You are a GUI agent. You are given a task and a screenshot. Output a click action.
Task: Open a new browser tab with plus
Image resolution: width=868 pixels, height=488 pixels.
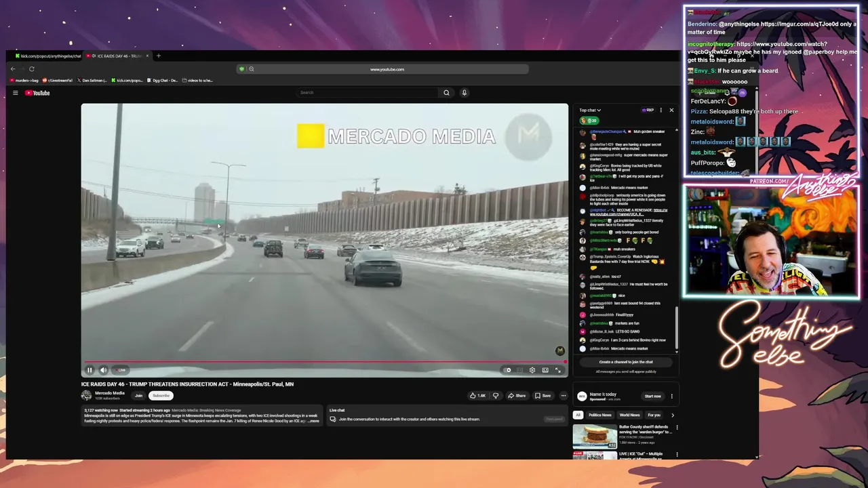(x=159, y=56)
